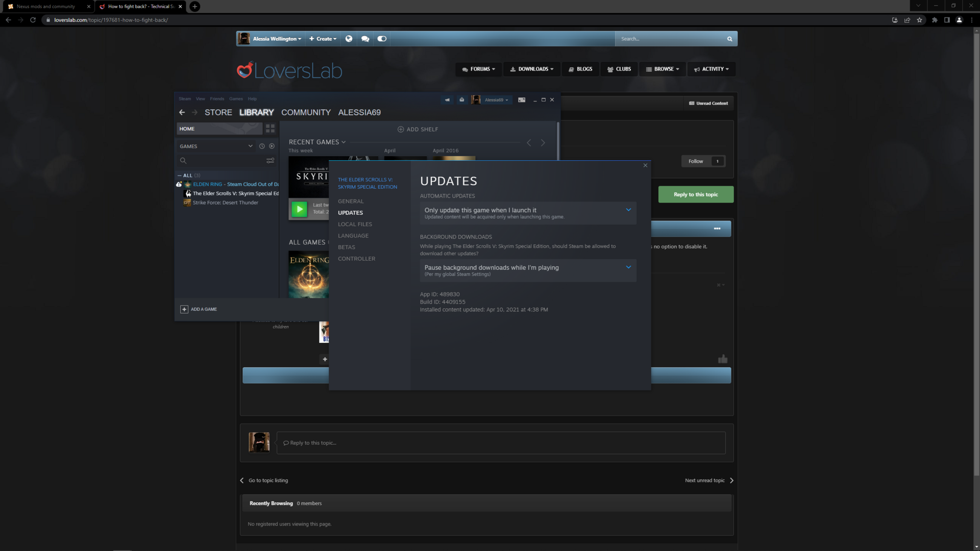Open Steam announcements megaphone icon
980x551 pixels.
[x=447, y=100]
